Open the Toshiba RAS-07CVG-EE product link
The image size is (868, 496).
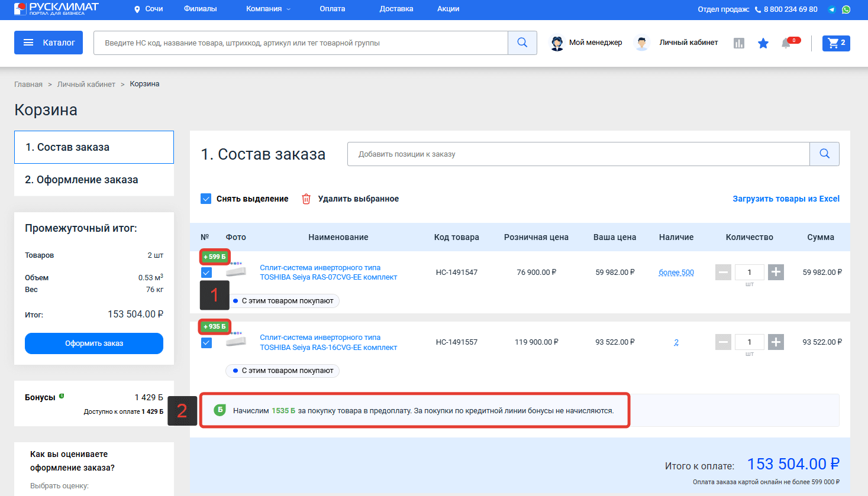pyautogui.click(x=328, y=273)
